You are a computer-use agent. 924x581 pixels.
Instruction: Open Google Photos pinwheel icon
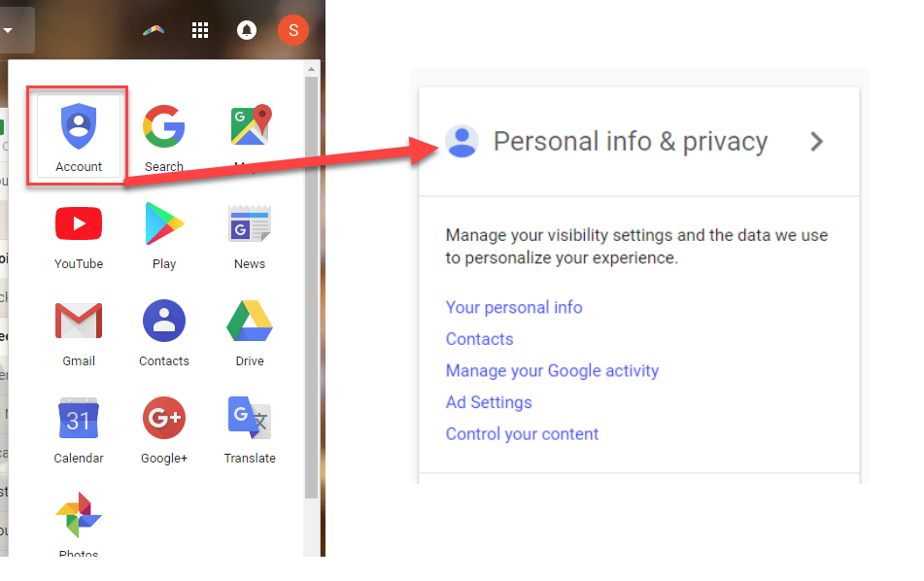click(x=79, y=524)
